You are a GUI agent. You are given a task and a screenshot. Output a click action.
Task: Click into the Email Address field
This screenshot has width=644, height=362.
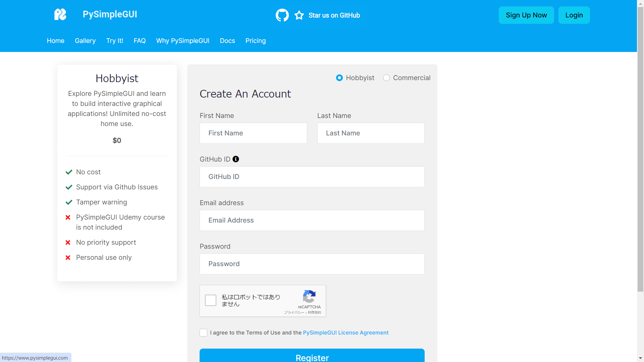(312, 220)
